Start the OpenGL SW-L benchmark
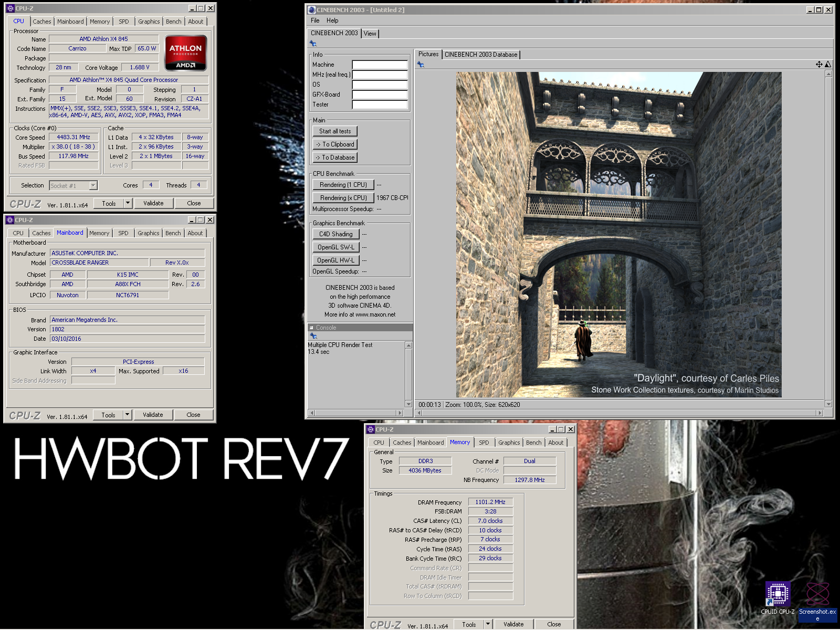Image resolution: width=840 pixels, height=630 pixels. click(336, 247)
